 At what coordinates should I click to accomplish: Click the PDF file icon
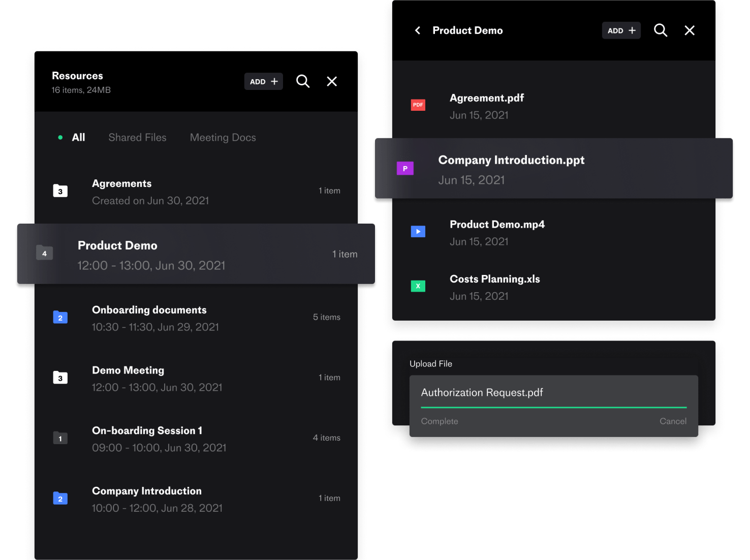click(x=418, y=105)
